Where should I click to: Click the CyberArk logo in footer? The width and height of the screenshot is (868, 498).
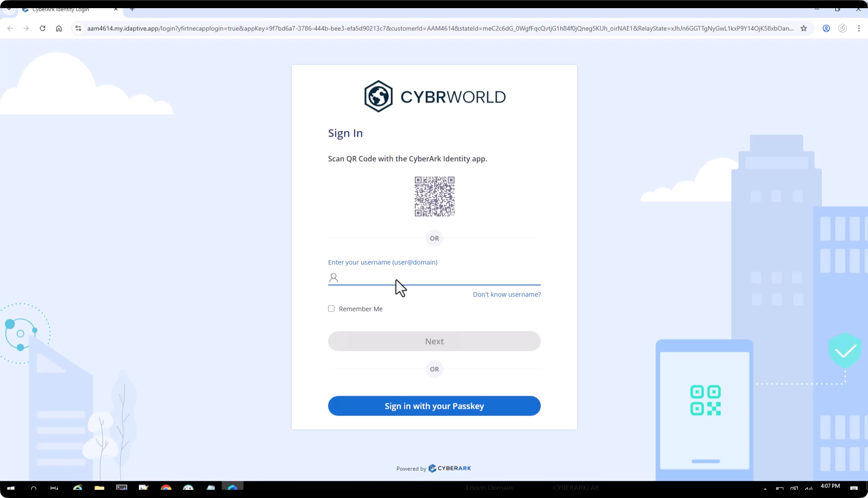click(449, 468)
